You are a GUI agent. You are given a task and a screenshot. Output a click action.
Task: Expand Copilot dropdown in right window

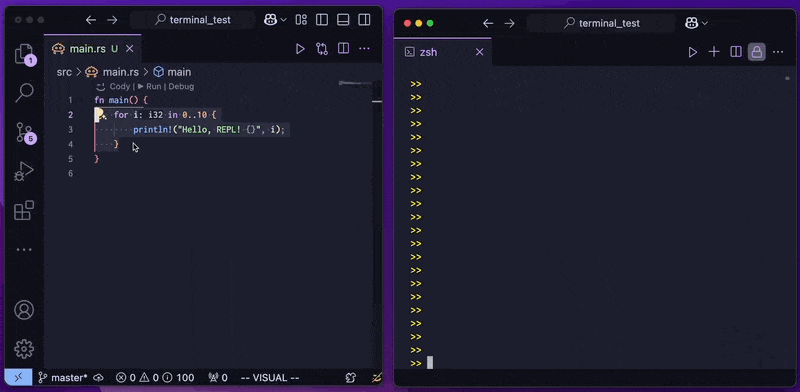click(x=705, y=23)
